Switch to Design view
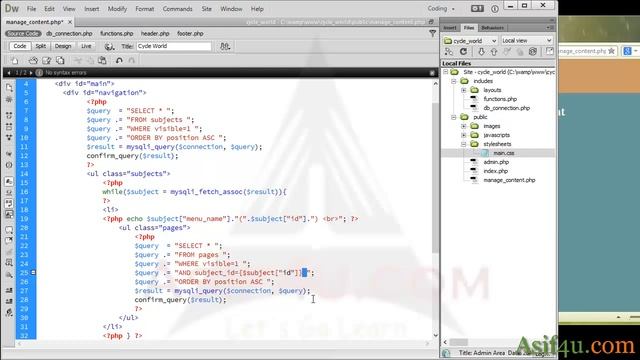 pyautogui.click(x=63, y=46)
